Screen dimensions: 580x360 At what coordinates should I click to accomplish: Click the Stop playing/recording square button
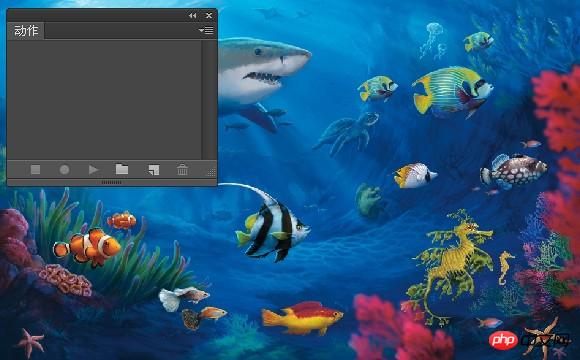(x=36, y=170)
